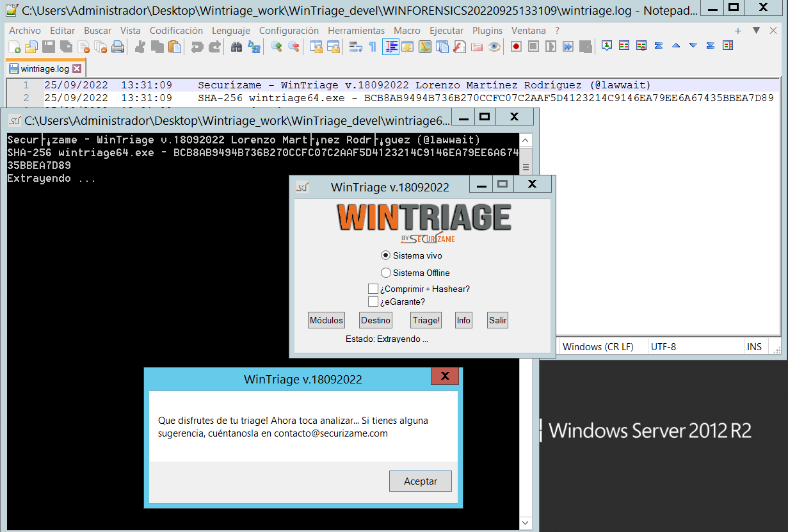The height and width of the screenshot is (532, 788).
Task: Click the Playback macro icon
Action: tap(551, 46)
